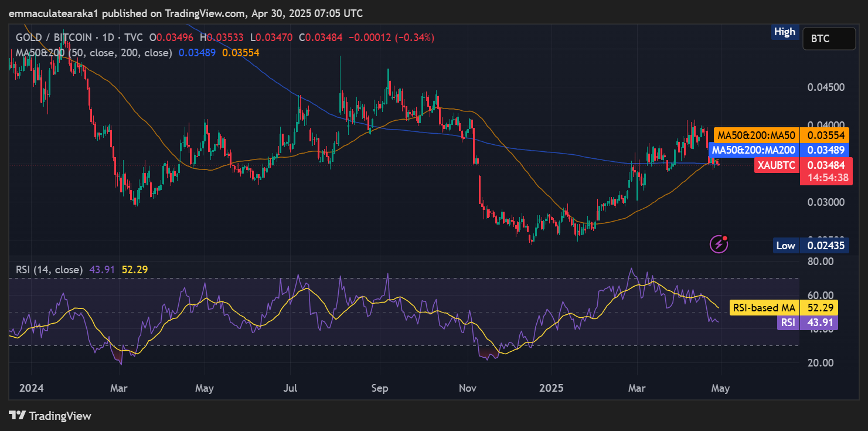Click the Sep time axis marker
868x431 pixels.
[x=380, y=388]
